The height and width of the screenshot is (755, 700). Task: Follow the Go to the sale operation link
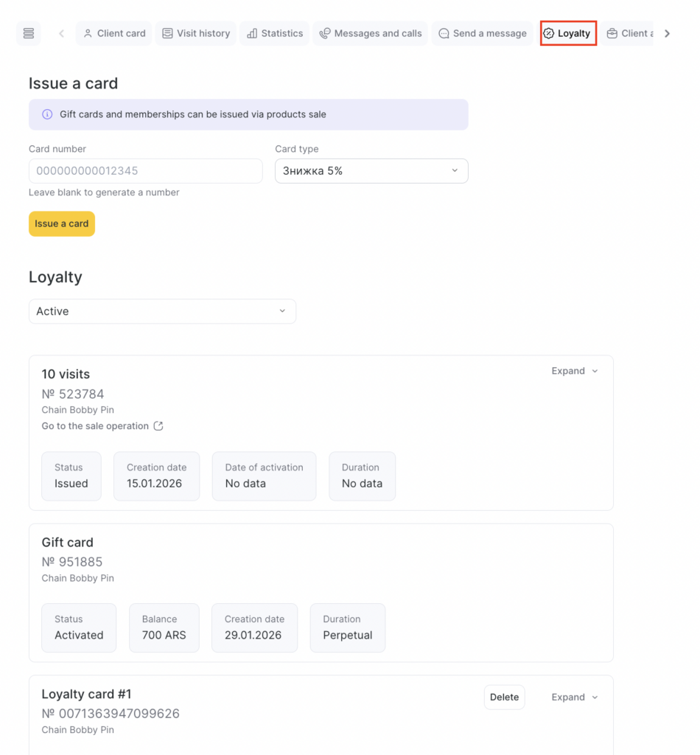(x=95, y=426)
